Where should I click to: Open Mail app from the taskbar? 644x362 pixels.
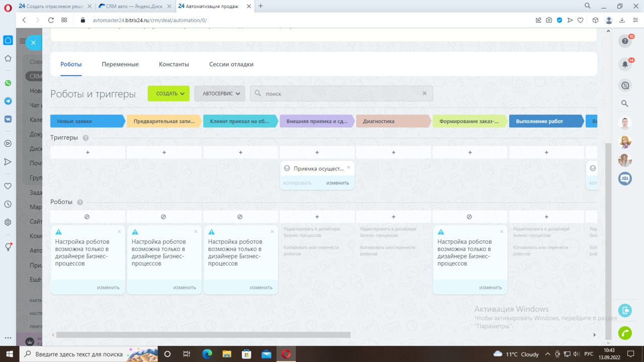266,354
